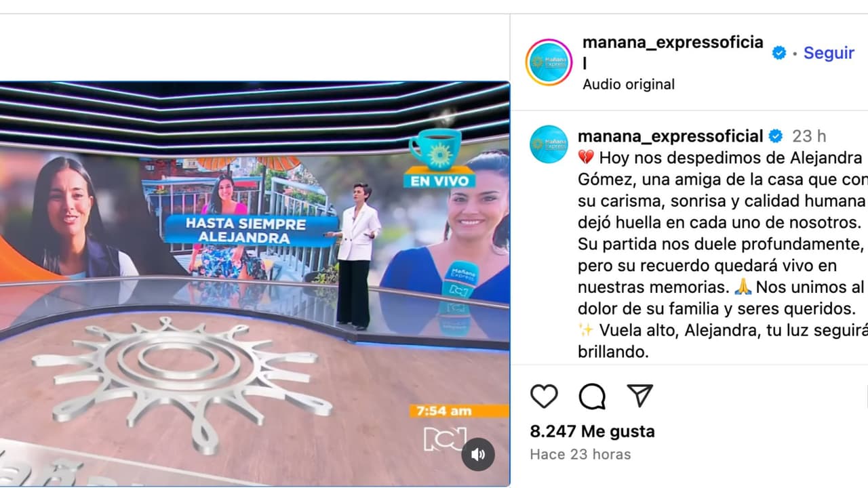Open manana_expressoficial profile from the header
Screen dimensions: 868x488
coord(673,52)
